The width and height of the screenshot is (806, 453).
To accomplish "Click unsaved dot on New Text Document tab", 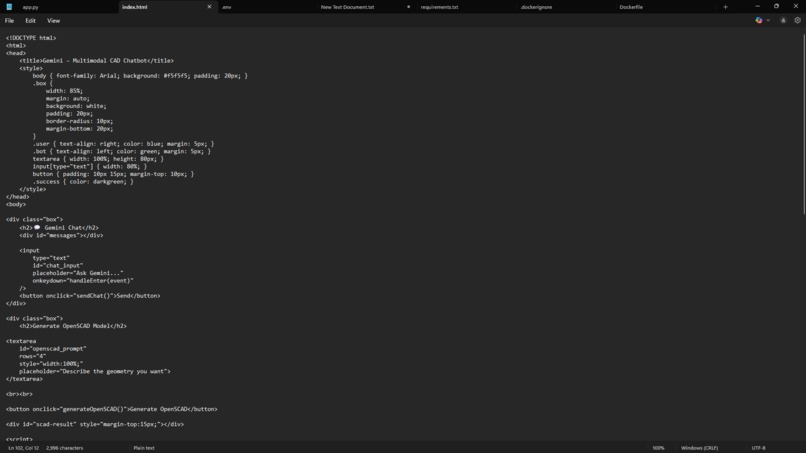I will point(409,7).
